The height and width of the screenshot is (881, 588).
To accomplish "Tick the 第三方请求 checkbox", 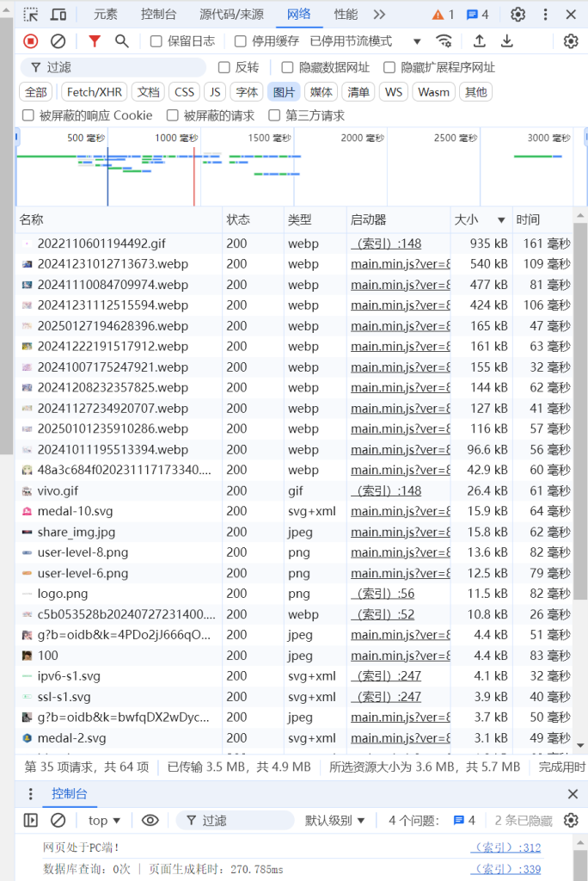I will (275, 115).
